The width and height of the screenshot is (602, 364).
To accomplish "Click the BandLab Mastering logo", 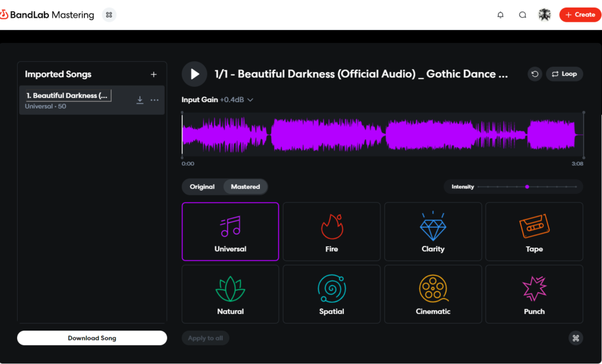I will [47, 15].
